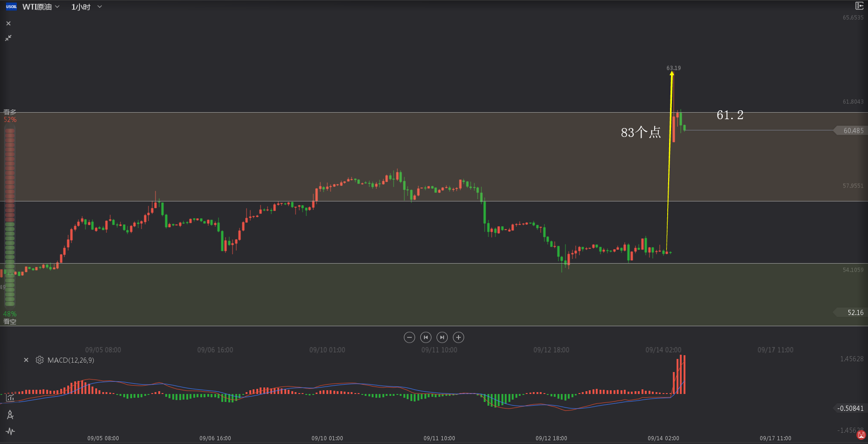The width and height of the screenshot is (868, 444).
Task: Zoom out chart with minus button
Action: [x=409, y=337]
